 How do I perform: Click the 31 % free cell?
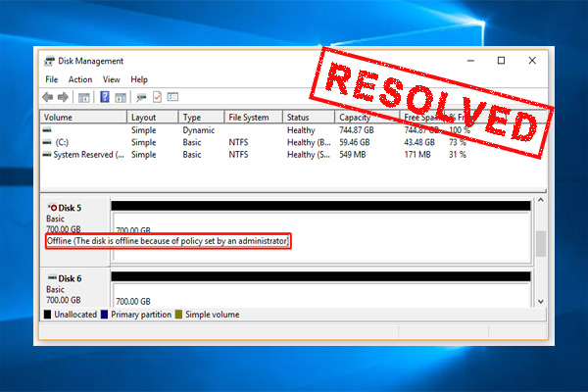(458, 155)
